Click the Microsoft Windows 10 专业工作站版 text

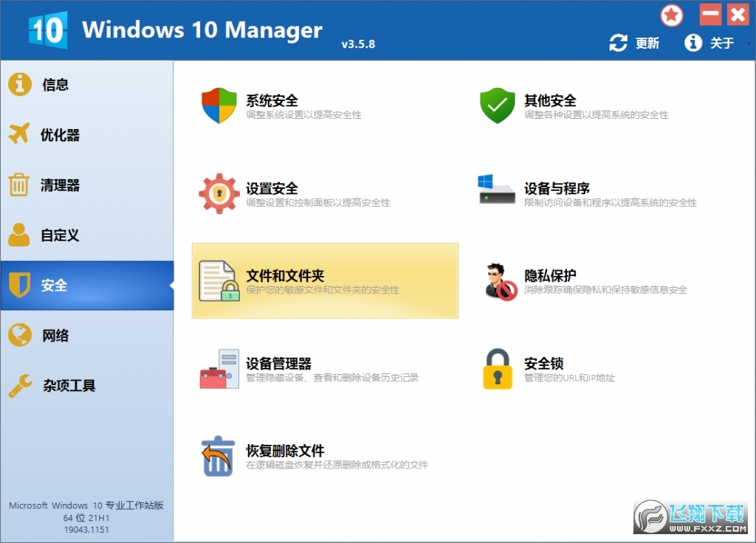[86, 505]
